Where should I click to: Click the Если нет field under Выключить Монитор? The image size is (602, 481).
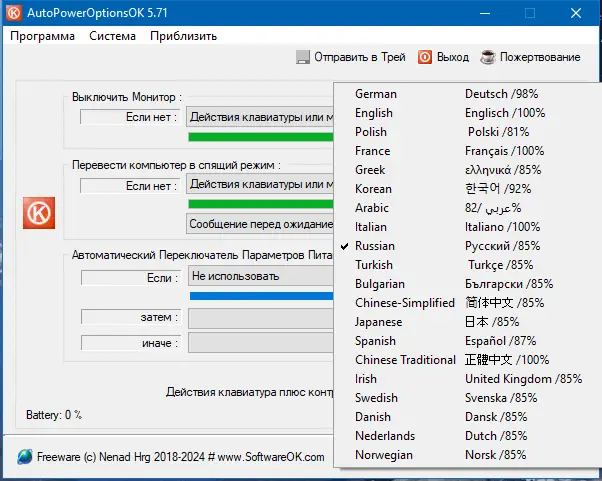click(x=130, y=117)
